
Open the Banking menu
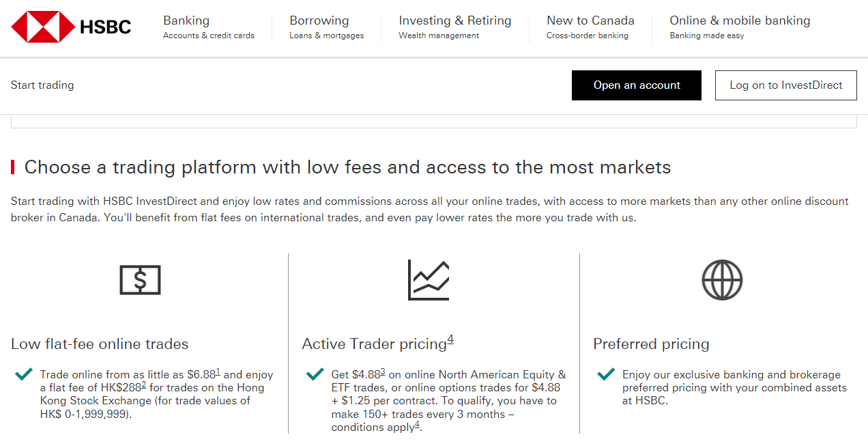[209, 27]
